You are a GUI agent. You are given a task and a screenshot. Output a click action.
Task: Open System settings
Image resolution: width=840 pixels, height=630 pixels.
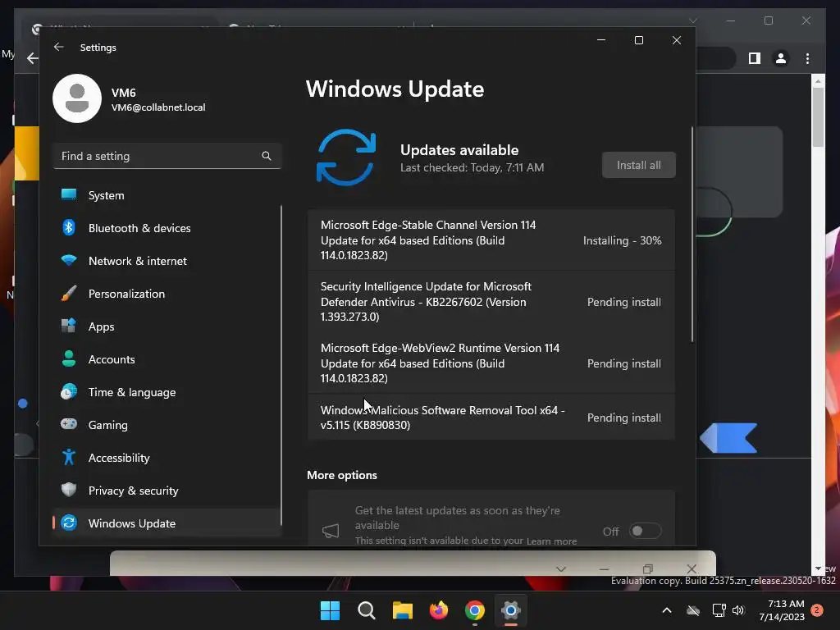coord(167,195)
